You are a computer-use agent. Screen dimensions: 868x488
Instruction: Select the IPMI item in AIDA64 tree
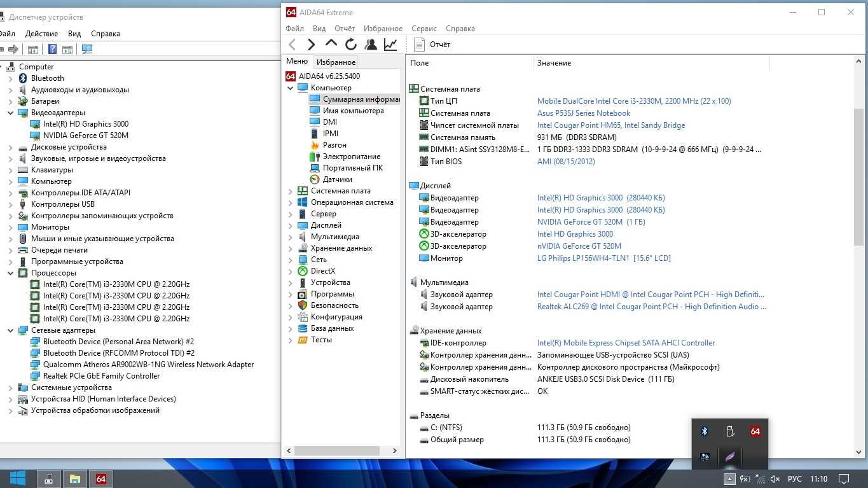tap(324, 134)
